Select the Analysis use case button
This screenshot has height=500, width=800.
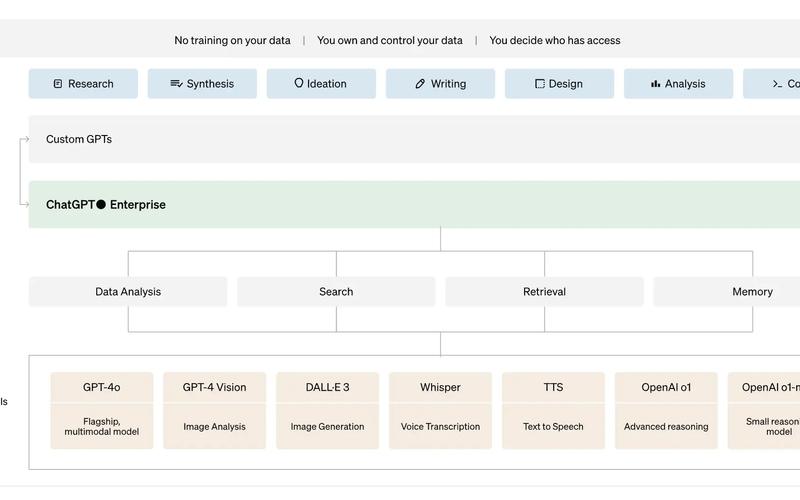click(678, 84)
